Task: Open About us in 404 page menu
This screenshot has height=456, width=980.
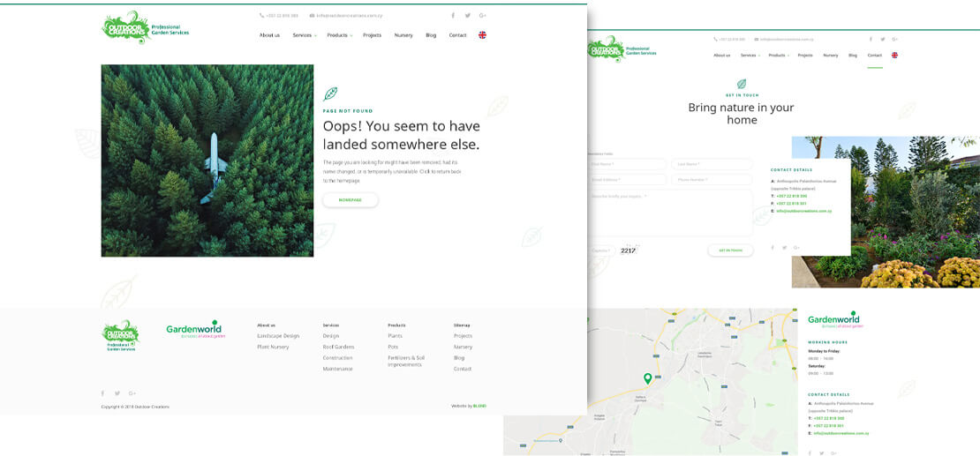Action: (x=269, y=35)
